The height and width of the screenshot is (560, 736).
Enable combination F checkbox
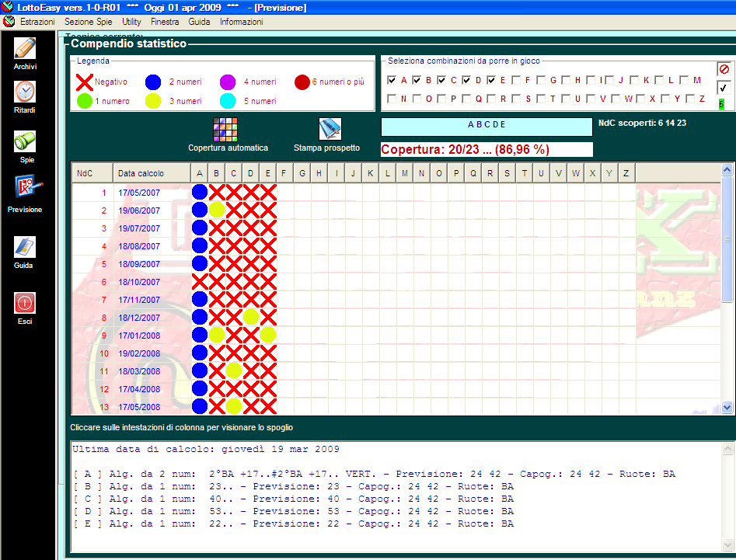pos(516,80)
